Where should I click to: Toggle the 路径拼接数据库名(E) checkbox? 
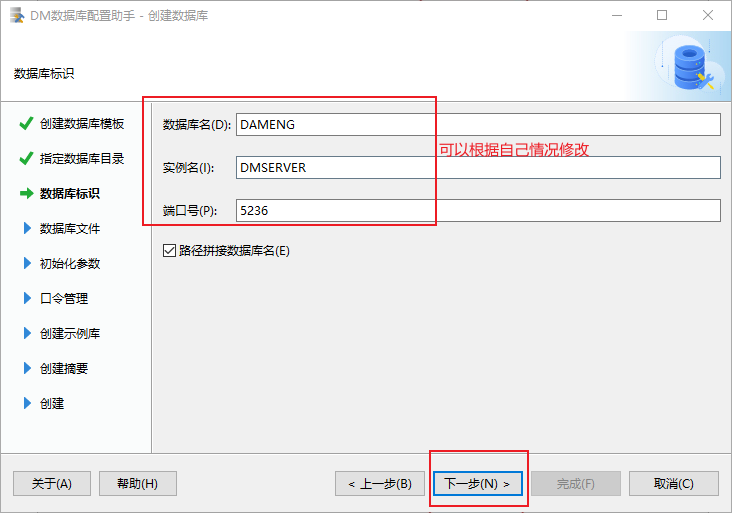click(169, 251)
